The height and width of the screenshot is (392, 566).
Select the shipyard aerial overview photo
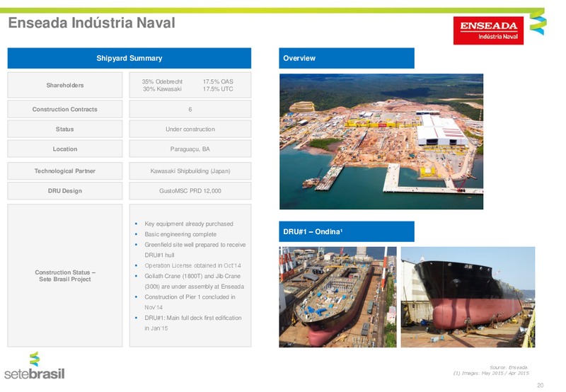point(381,142)
